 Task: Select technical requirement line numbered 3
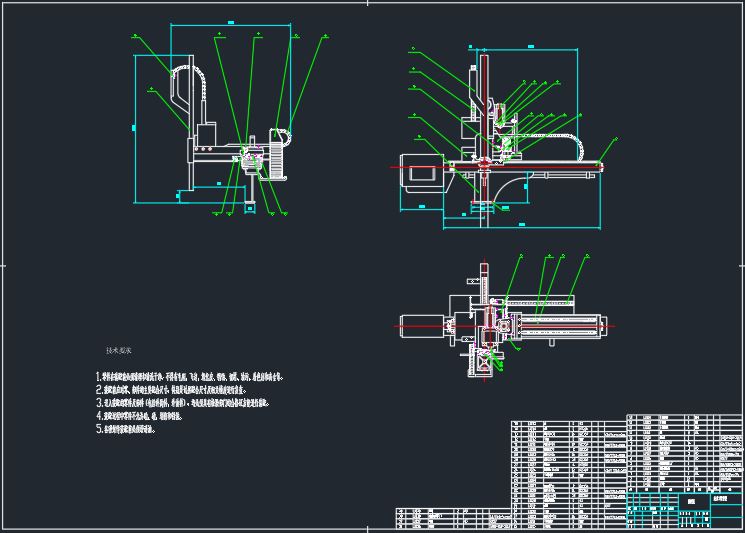(182, 403)
